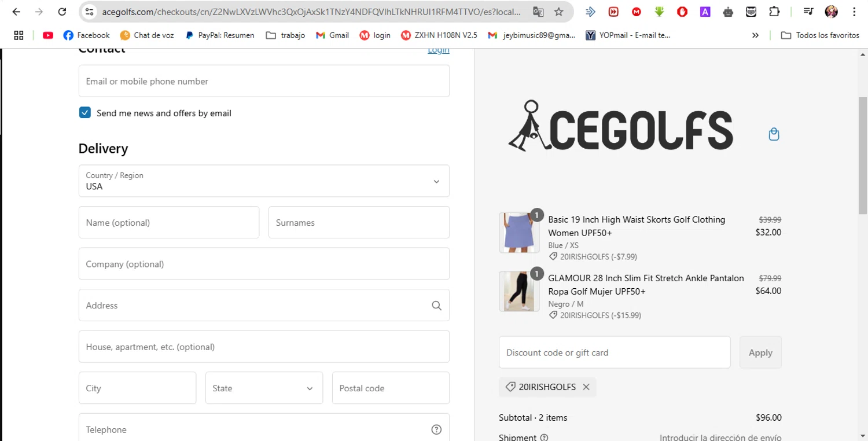Screen dimensions: 868x441
Task: Bookmark this page with the star icon
Action: [x=558, y=12]
